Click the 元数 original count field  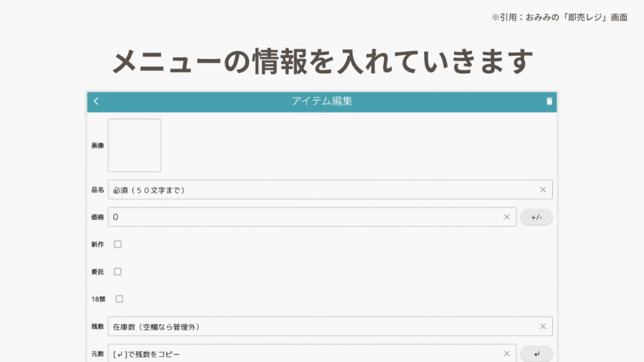coord(302,354)
